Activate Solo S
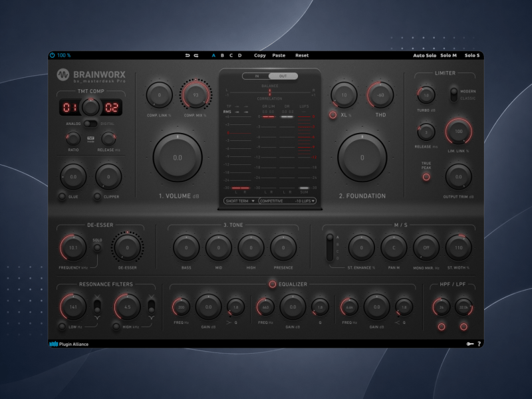 point(472,55)
